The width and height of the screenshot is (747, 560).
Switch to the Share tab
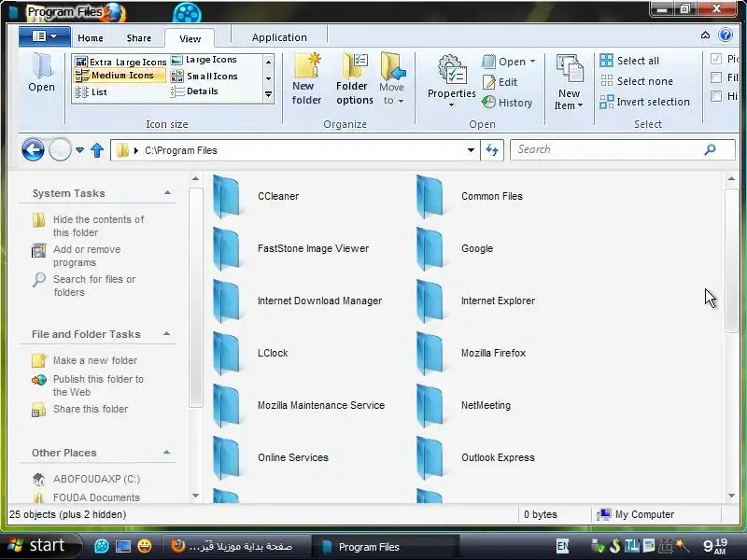coord(138,38)
